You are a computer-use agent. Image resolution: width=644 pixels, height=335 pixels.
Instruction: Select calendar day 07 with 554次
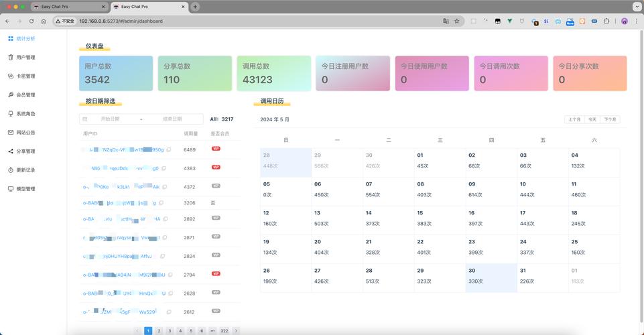coord(389,192)
